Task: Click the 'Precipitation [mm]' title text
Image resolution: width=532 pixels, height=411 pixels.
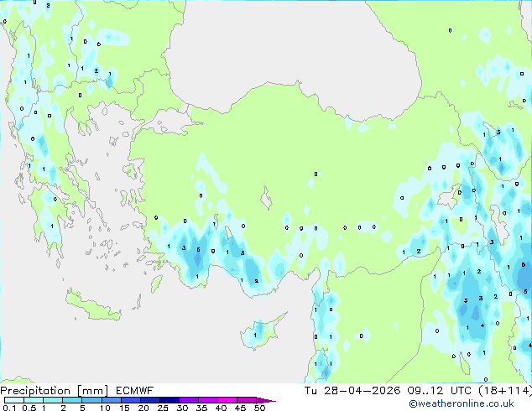Action: (x=55, y=391)
